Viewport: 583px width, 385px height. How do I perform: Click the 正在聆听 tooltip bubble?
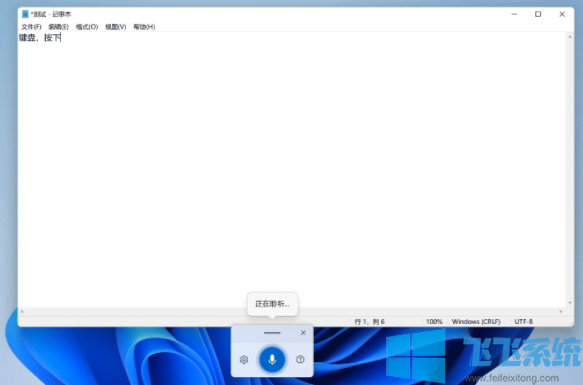pos(273,304)
